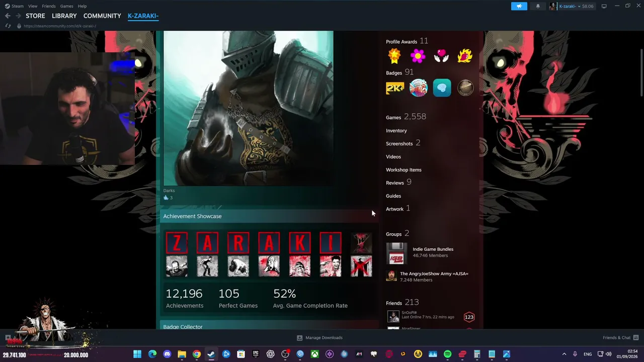Viewport: 644px width, 362px height.
Task: Click the gold star ribbon profile award
Action: tap(394, 56)
